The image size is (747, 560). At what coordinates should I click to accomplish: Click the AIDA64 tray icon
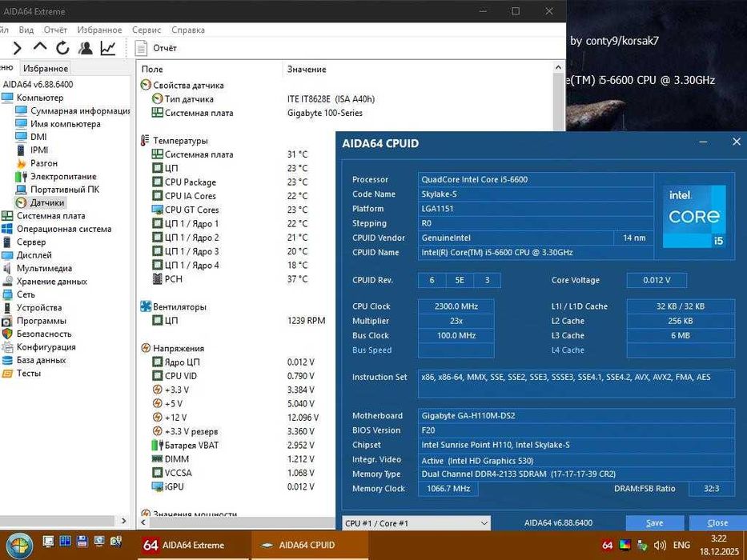(x=608, y=546)
